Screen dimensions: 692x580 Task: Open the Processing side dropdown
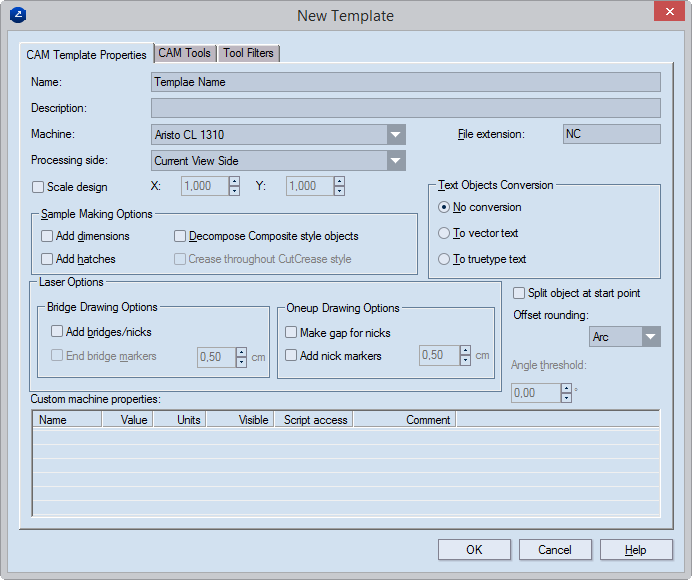(x=396, y=161)
